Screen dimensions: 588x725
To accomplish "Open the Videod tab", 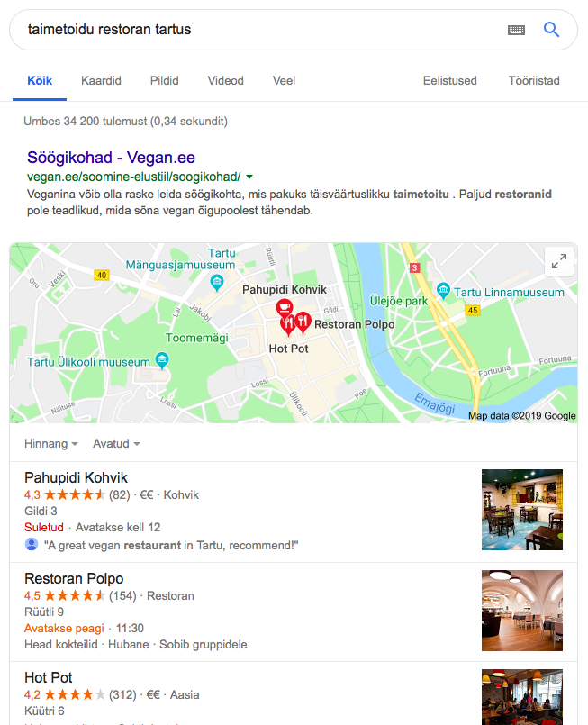I will 226,80.
